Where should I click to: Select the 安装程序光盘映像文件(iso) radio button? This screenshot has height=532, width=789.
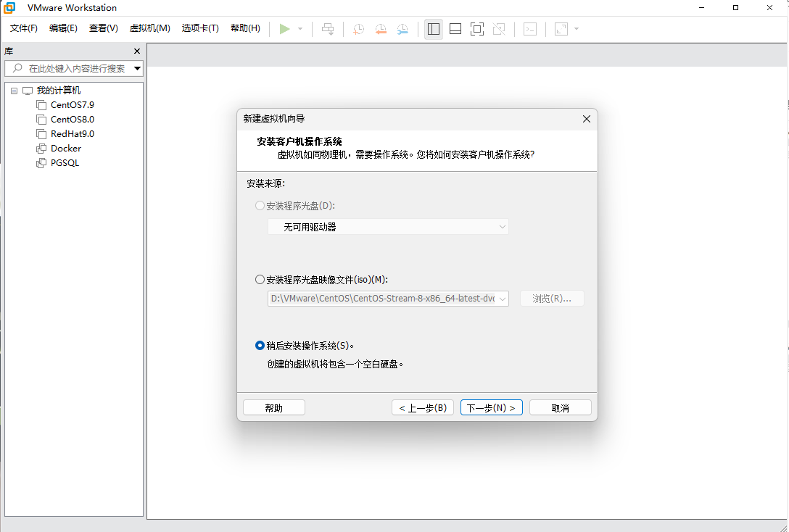[x=260, y=280]
